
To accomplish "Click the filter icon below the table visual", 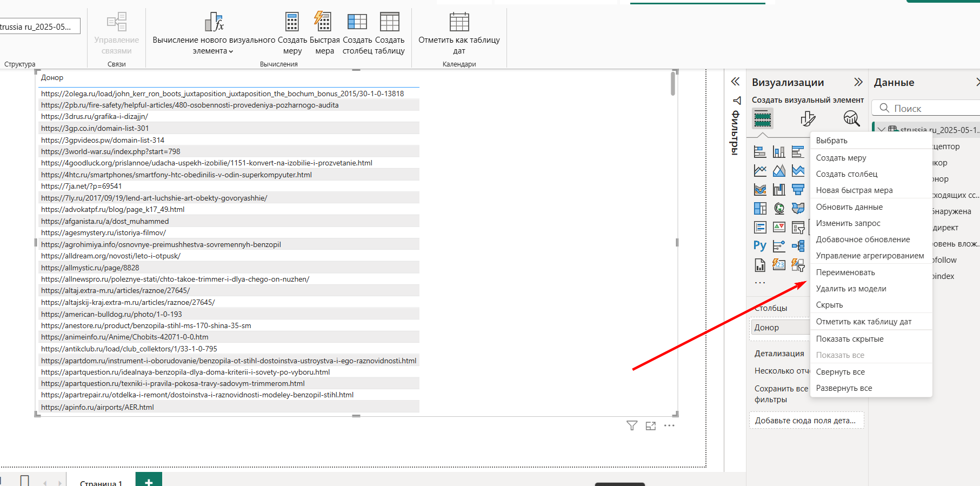I will [631, 426].
